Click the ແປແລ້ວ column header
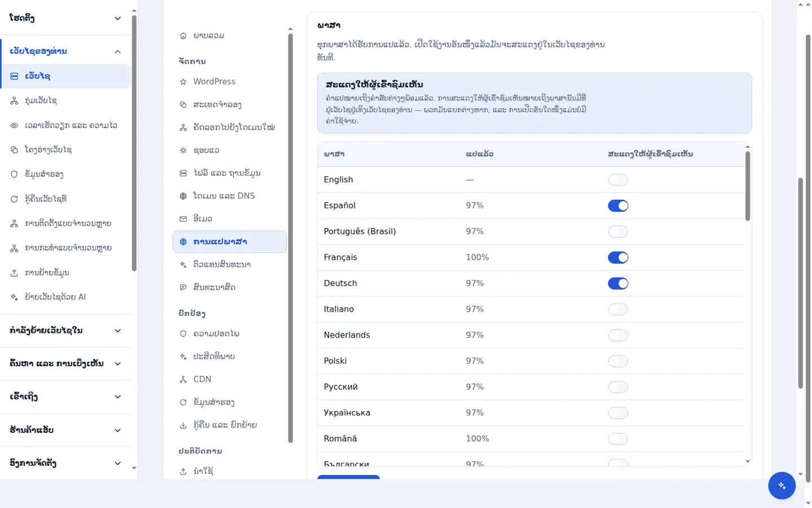The height and width of the screenshot is (508, 812). 479,154
